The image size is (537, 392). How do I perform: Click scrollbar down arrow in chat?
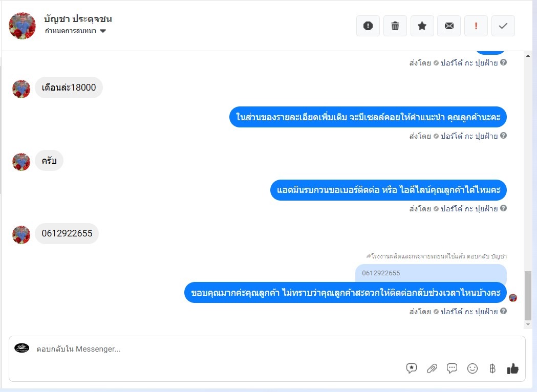click(x=528, y=324)
